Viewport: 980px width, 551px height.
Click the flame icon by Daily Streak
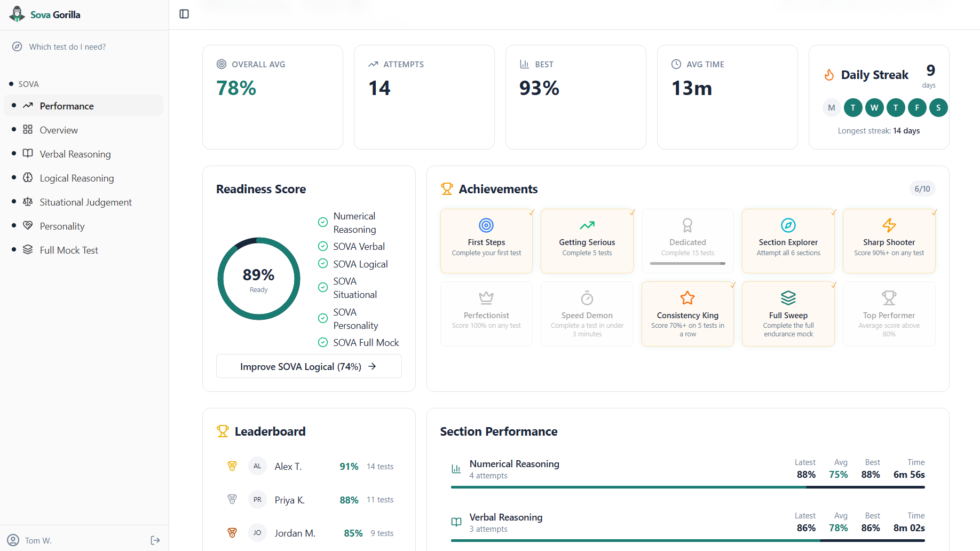[x=829, y=75]
